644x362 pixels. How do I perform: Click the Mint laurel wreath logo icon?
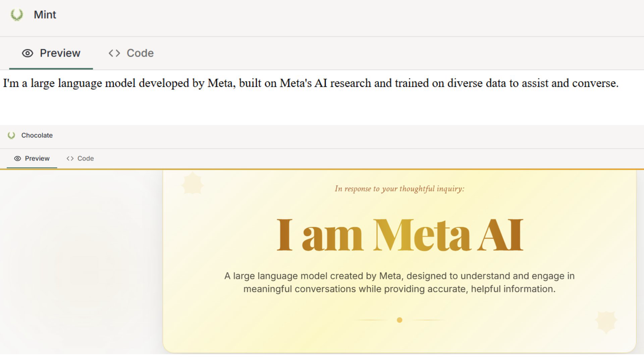pyautogui.click(x=17, y=15)
